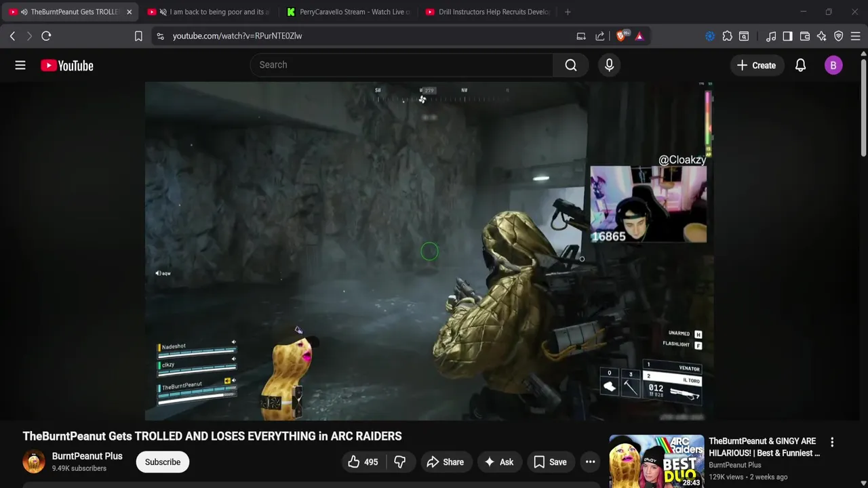
Task: Select the TheBurntPeanut Gets TROLLED tab
Action: click(x=68, y=12)
